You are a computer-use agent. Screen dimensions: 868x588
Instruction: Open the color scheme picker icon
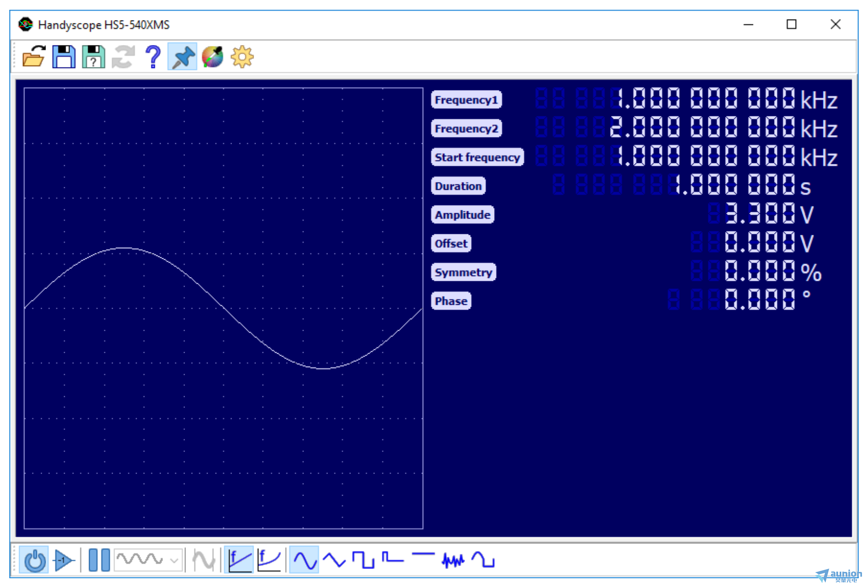click(x=212, y=57)
